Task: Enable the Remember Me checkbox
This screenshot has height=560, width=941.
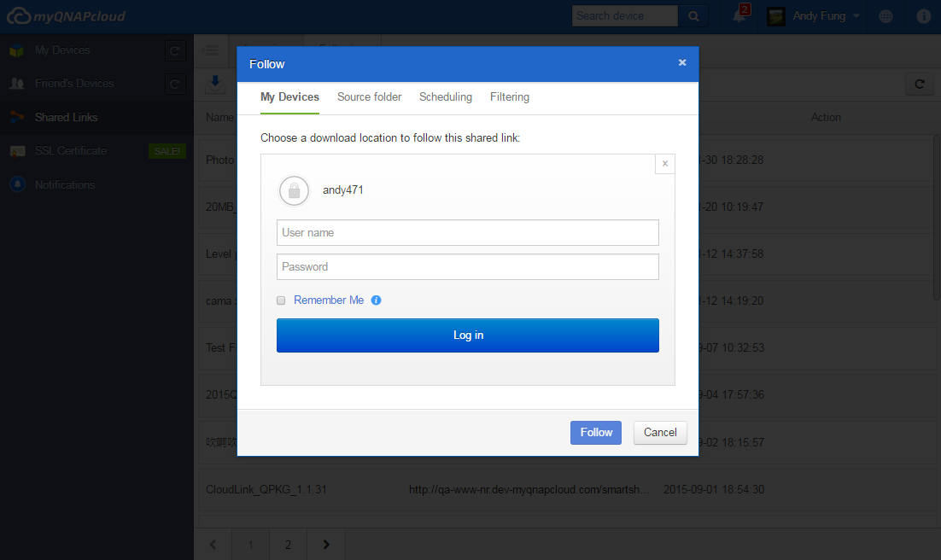Action: pos(281,300)
